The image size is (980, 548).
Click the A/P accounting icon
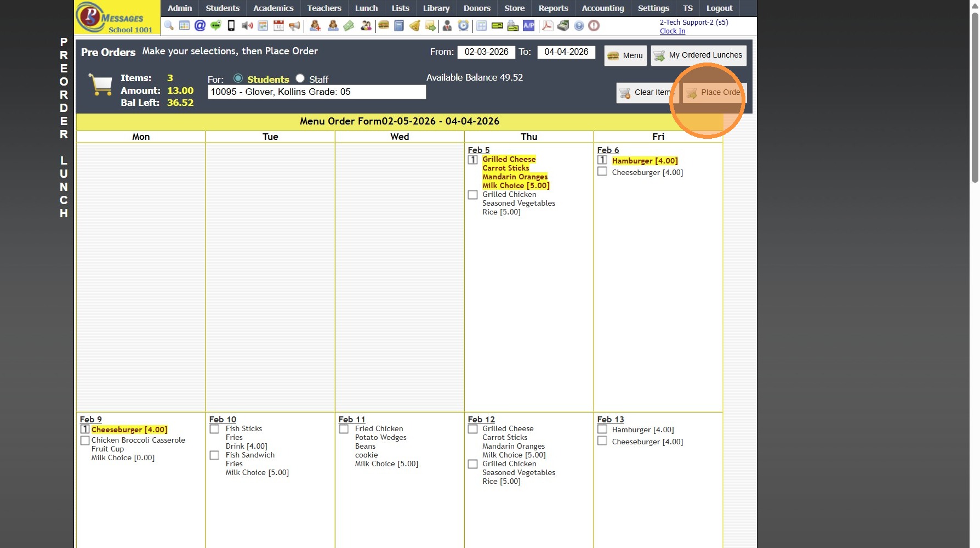coord(528,26)
